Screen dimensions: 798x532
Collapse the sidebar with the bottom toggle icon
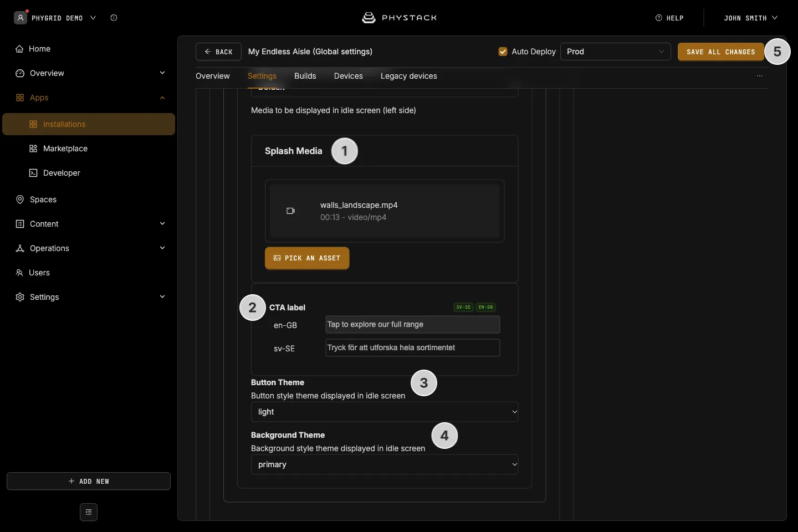[x=89, y=512]
